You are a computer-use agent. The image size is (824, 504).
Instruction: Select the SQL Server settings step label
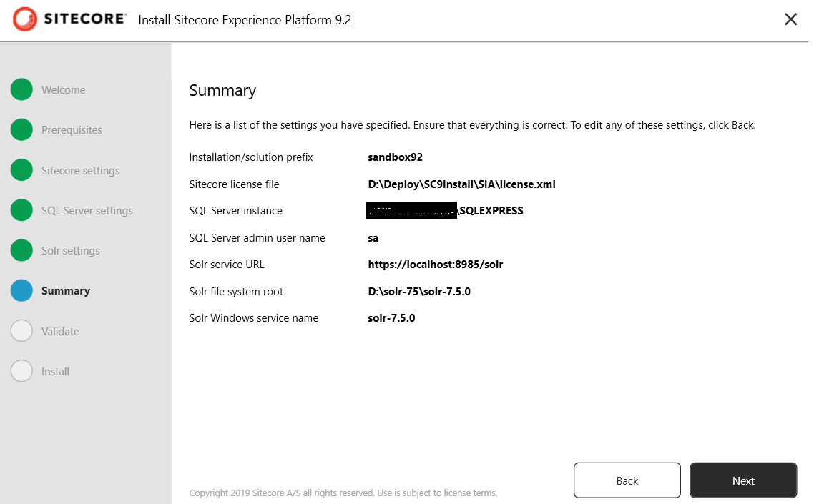[x=87, y=210]
